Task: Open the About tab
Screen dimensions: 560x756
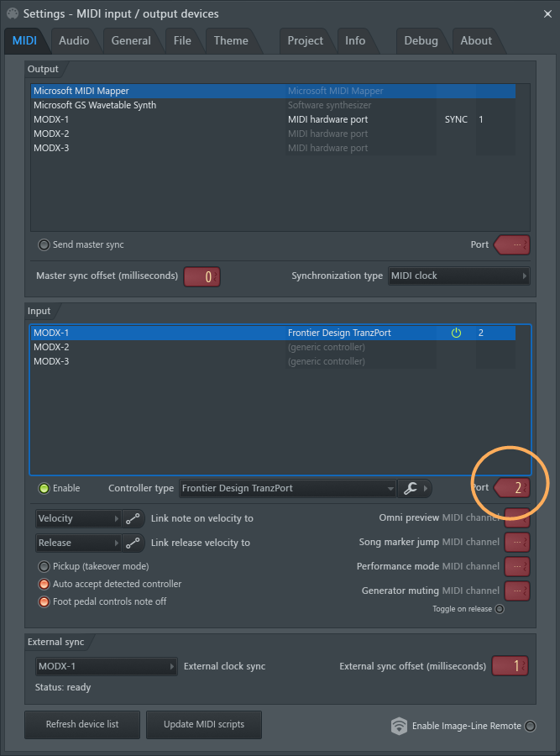Action: tap(476, 41)
